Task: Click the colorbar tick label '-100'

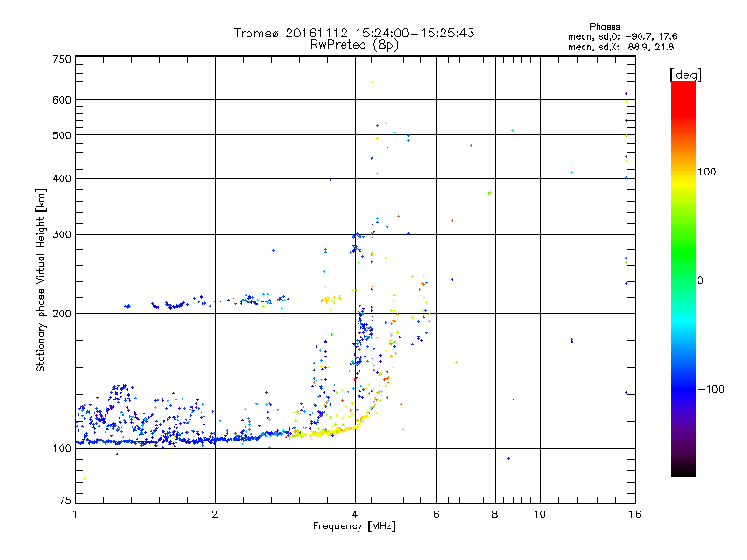Action: [711, 389]
